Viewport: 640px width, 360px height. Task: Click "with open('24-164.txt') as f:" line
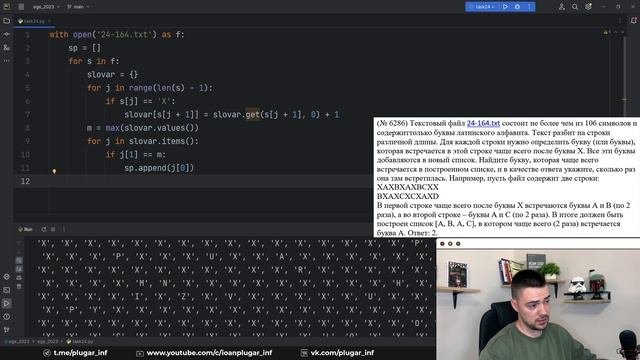point(117,35)
